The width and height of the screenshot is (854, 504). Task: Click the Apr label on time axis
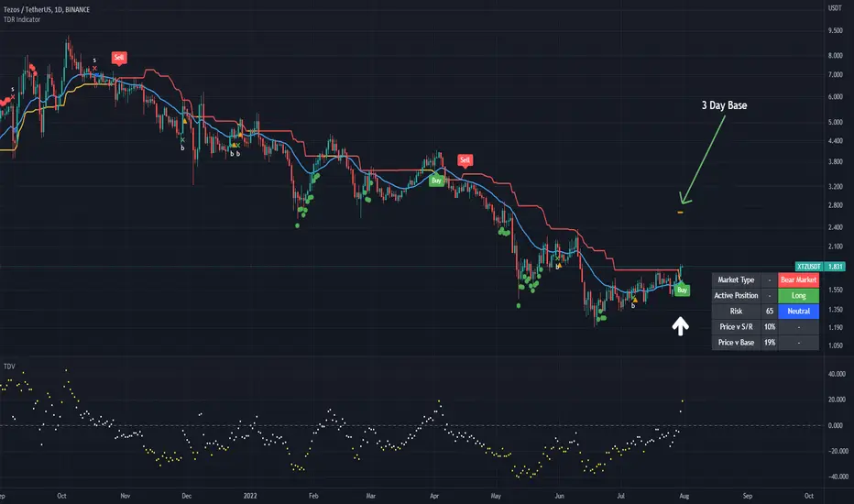pos(434,496)
